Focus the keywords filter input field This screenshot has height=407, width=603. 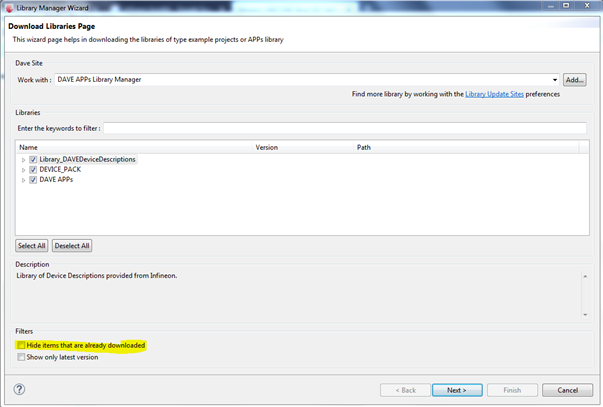[345, 128]
